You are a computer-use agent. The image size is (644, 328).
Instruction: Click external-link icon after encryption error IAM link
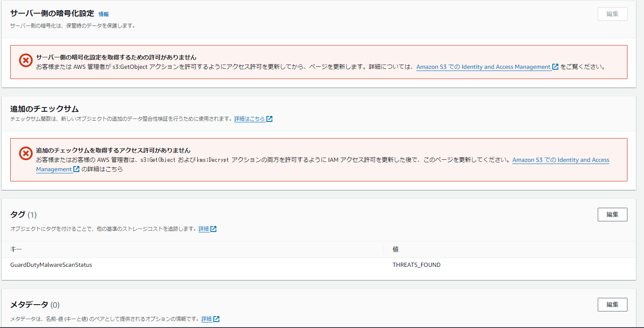pos(555,67)
